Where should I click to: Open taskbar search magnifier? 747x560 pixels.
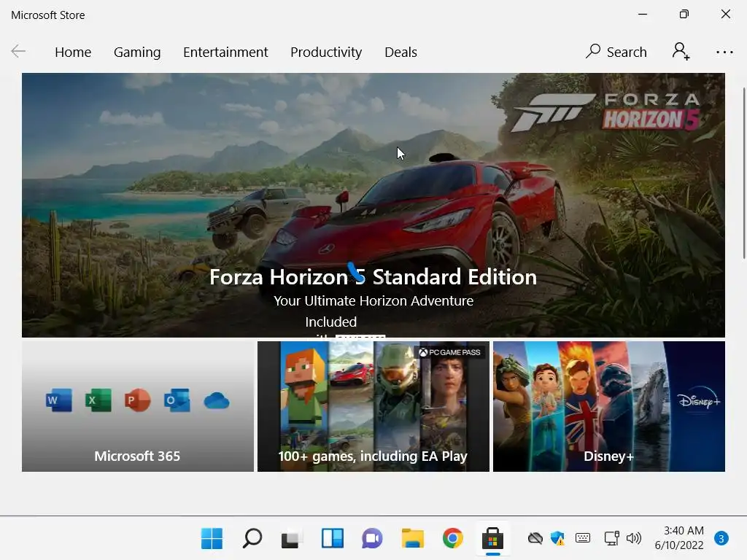tap(252, 538)
